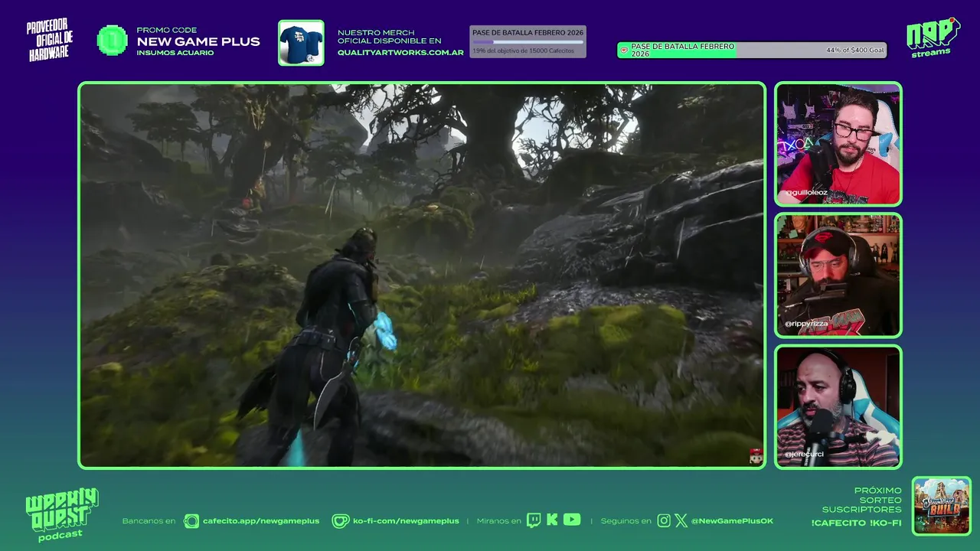This screenshot has height=551, width=980.
Task: Click the cafecito.app/newgameplus link
Action: (261, 521)
